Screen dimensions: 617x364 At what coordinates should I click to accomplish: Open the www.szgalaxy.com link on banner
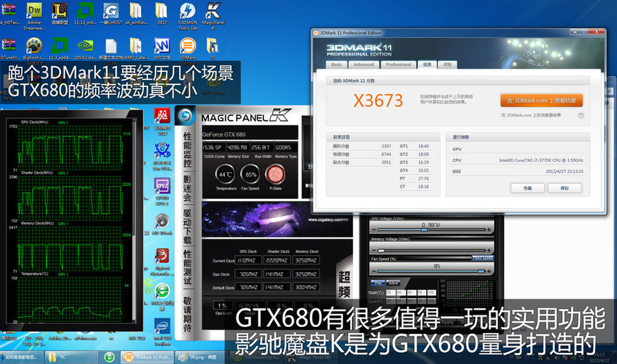click(x=328, y=220)
